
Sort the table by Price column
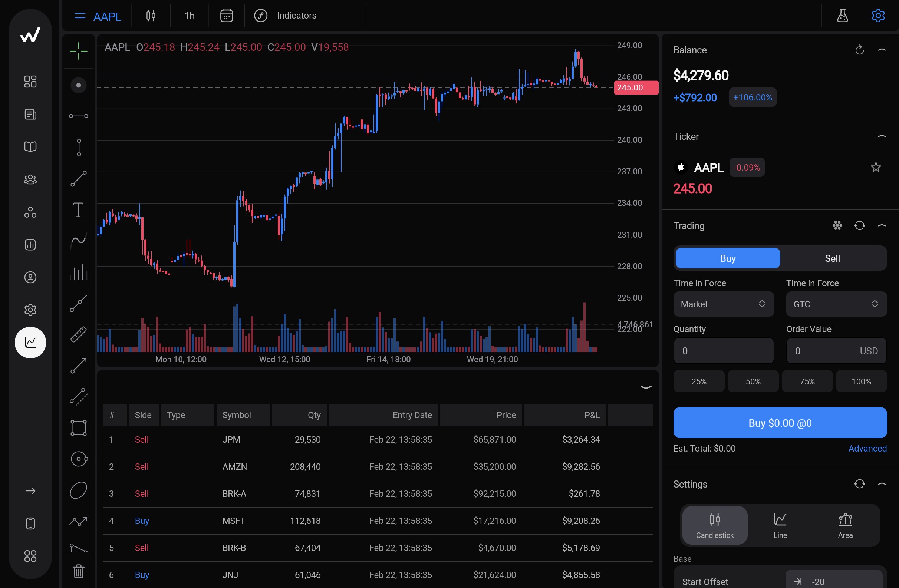tap(481, 415)
